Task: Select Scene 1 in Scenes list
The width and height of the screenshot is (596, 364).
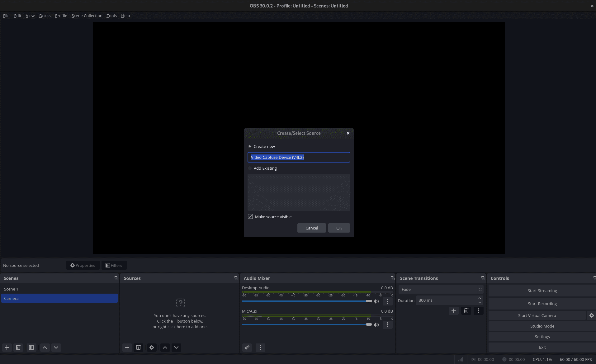Action: (59, 289)
